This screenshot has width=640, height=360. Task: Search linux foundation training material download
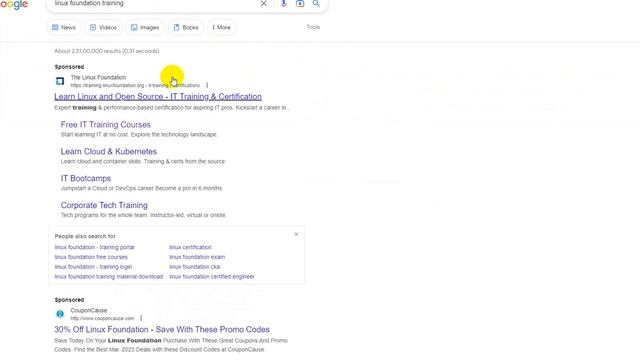pos(109,277)
